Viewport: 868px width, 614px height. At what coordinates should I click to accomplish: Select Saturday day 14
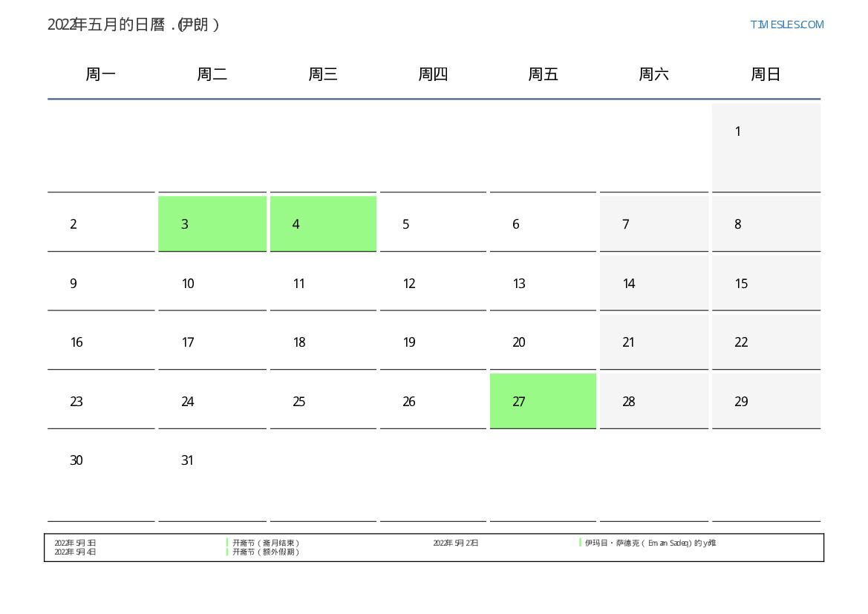pyautogui.click(x=653, y=283)
